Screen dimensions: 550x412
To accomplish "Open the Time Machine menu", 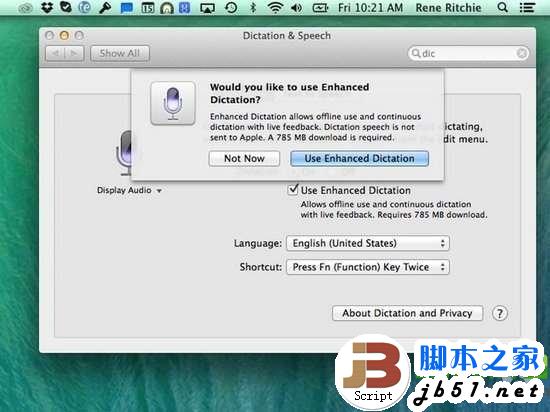I will [x=231, y=7].
